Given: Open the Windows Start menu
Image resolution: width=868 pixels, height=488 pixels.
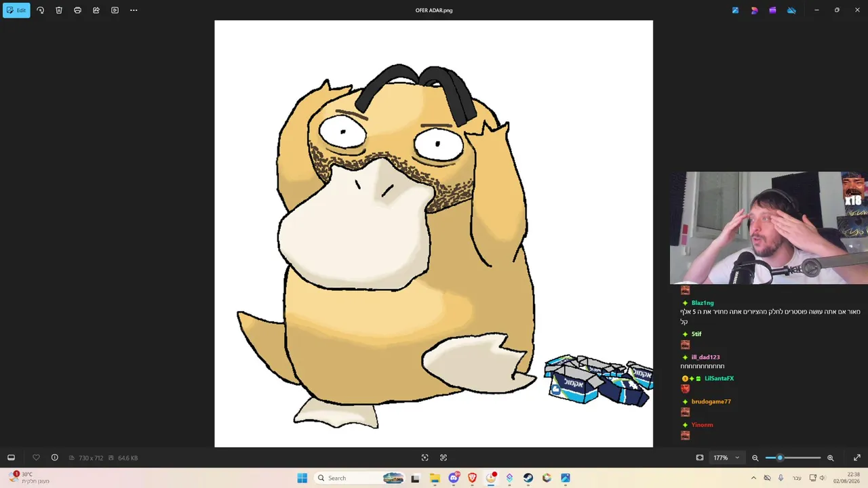Looking at the screenshot, I should click(302, 478).
